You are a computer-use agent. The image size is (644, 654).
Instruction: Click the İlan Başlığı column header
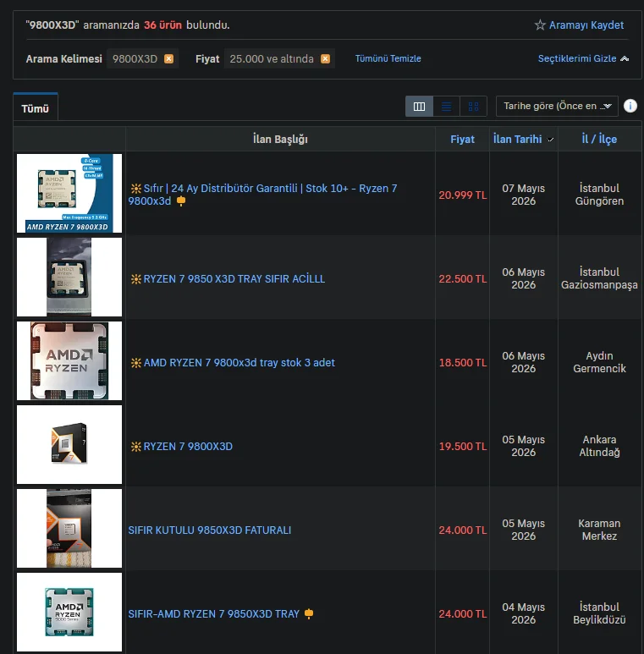pyautogui.click(x=280, y=140)
